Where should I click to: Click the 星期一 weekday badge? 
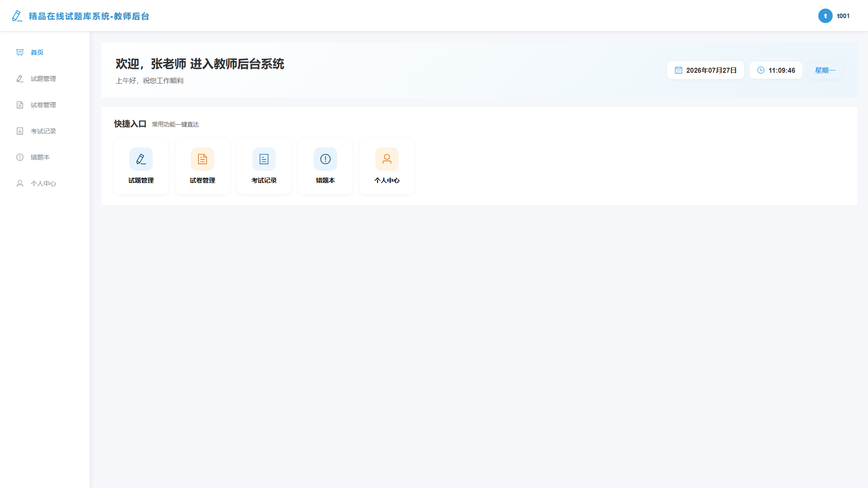tap(825, 70)
